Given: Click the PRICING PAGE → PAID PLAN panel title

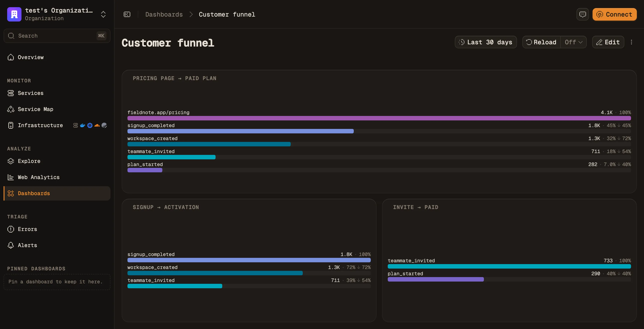Looking at the screenshot, I should tap(174, 78).
